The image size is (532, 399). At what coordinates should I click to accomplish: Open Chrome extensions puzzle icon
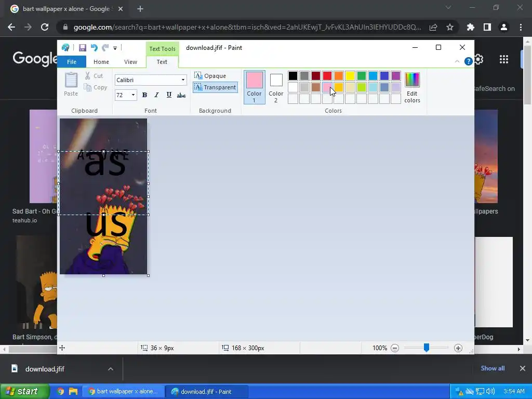[471, 27]
